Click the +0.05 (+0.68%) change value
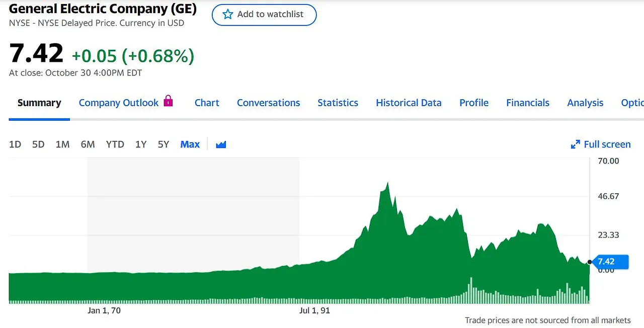 tap(133, 56)
